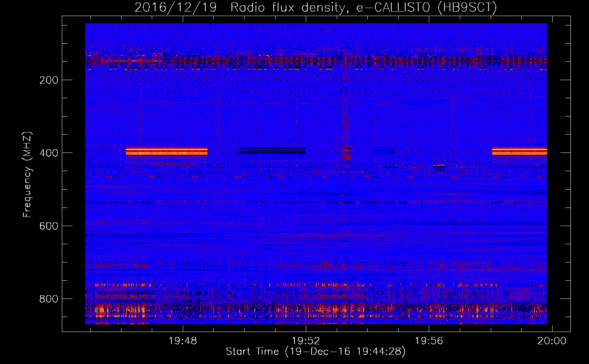The width and height of the screenshot is (589, 364).
Task: Click the bright orange band near 400 MHz at 19:47
Action: 167,151
